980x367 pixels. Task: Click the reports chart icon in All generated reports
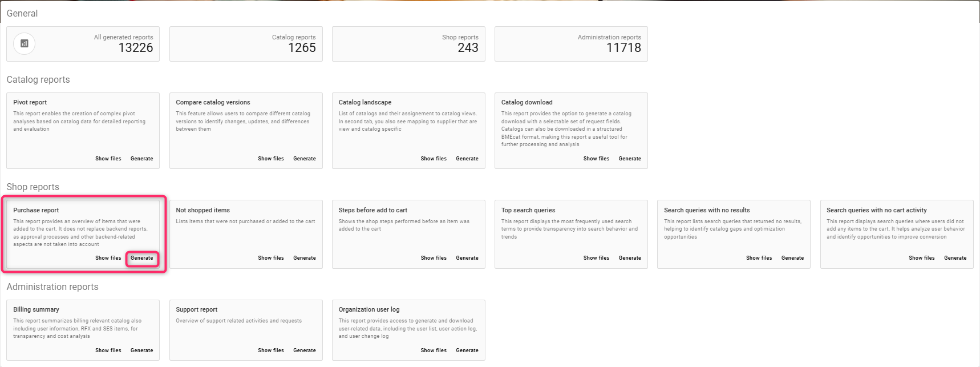[24, 43]
